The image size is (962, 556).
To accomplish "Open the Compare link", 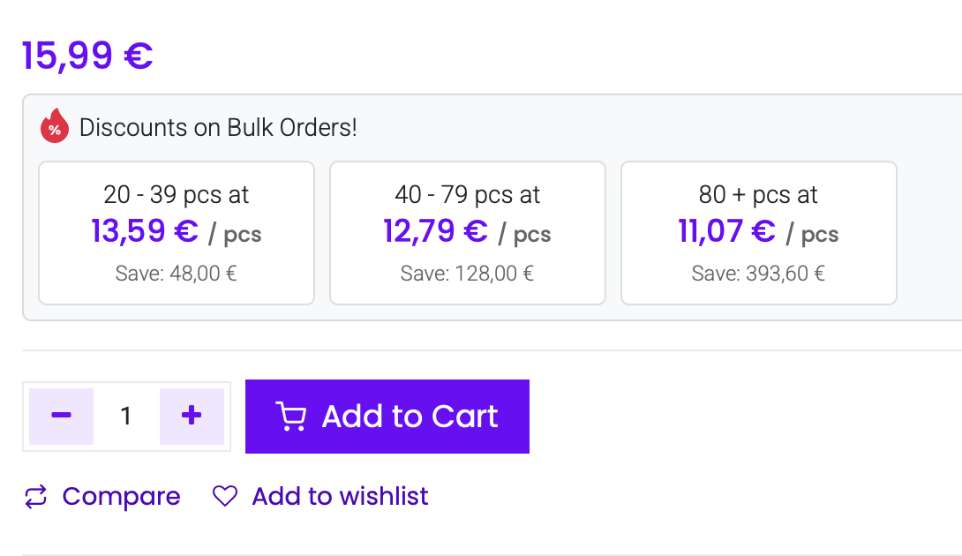I will click(x=121, y=496).
